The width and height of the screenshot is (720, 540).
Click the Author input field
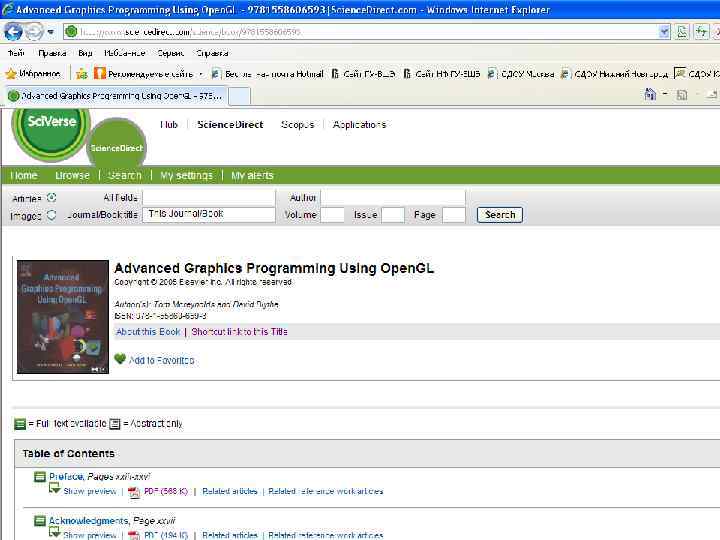tap(393, 197)
